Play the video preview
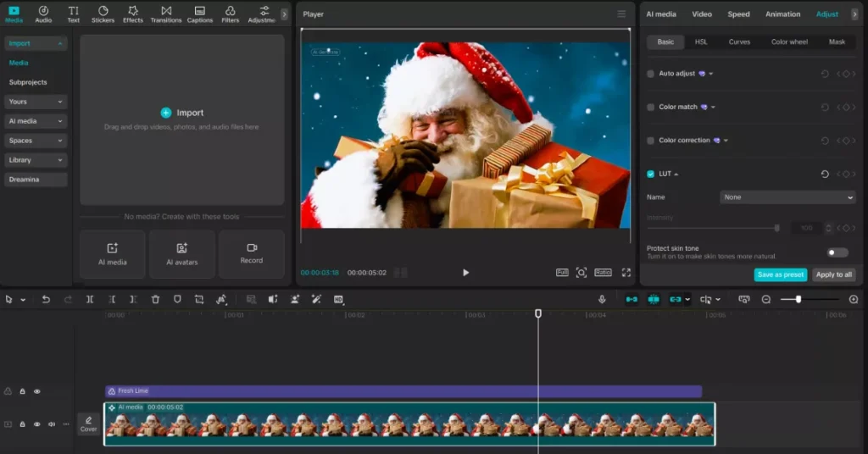 465,273
